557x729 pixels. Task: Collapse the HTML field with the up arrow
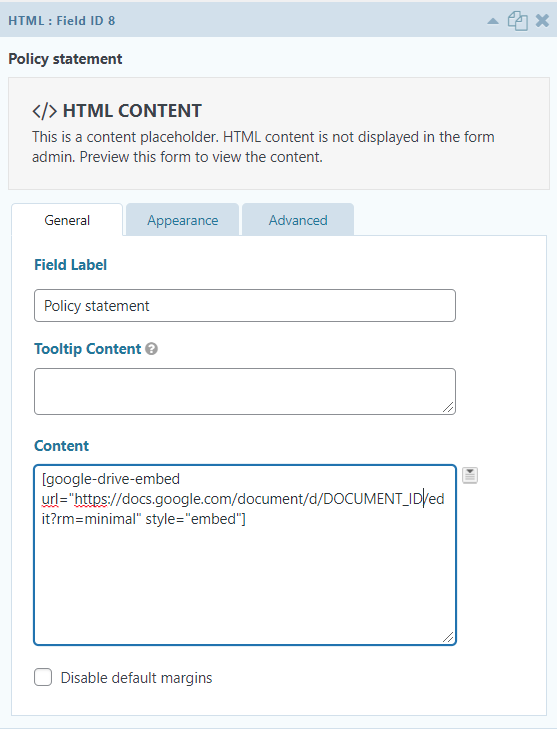point(493,21)
